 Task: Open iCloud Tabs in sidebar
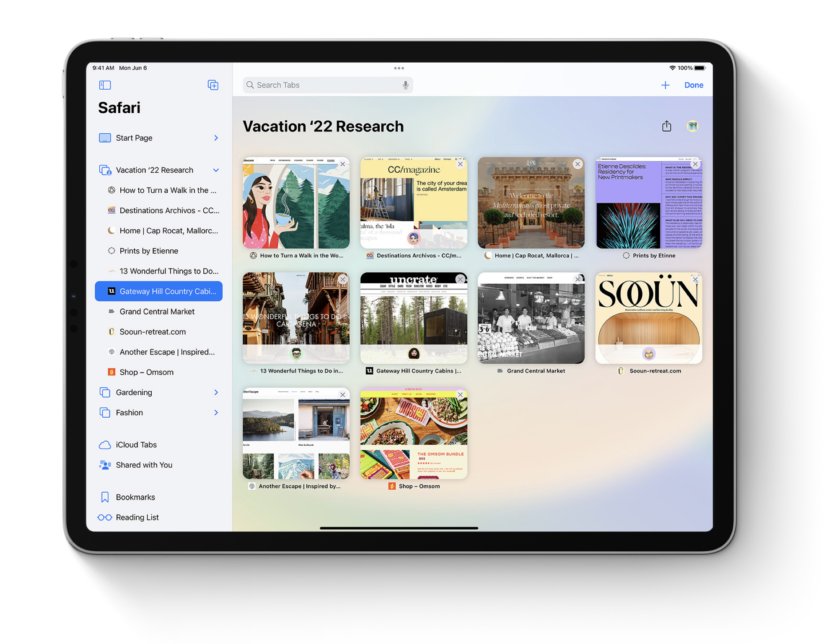click(136, 445)
